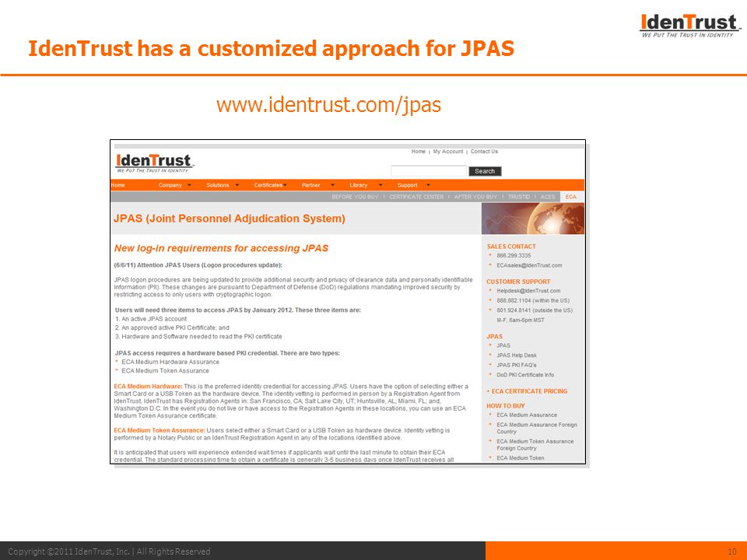
Task: Click 801.924.8141 (outside the US) number
Action: coord(535,310)
